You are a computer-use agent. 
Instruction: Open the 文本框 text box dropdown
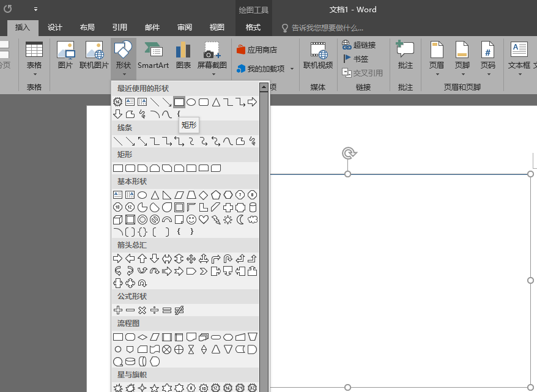(519, 59)
